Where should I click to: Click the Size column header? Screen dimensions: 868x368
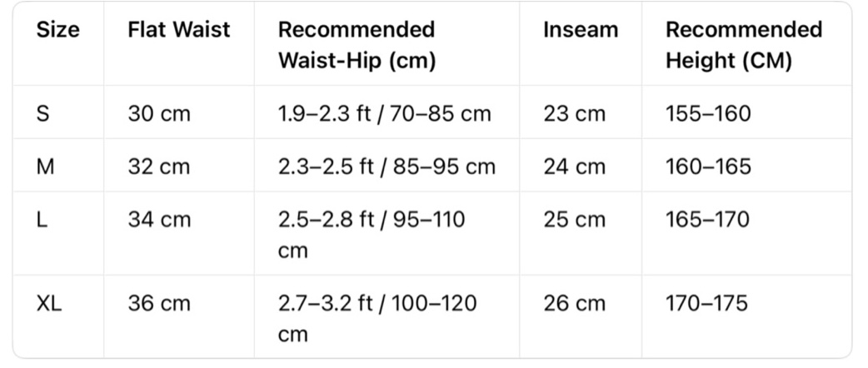tap(57, 31)
